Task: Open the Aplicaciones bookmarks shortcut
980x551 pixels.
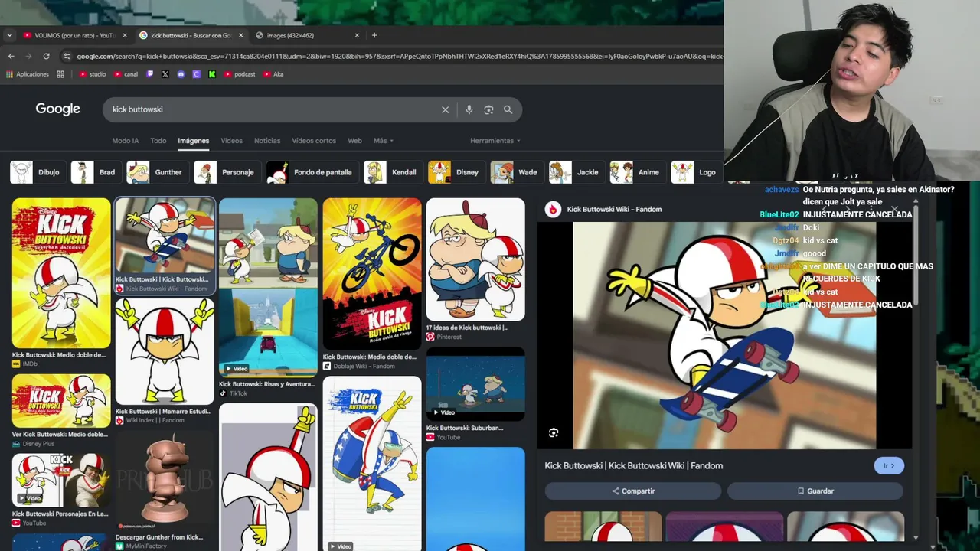Action: pyautogui.click(x=28, y=74)
